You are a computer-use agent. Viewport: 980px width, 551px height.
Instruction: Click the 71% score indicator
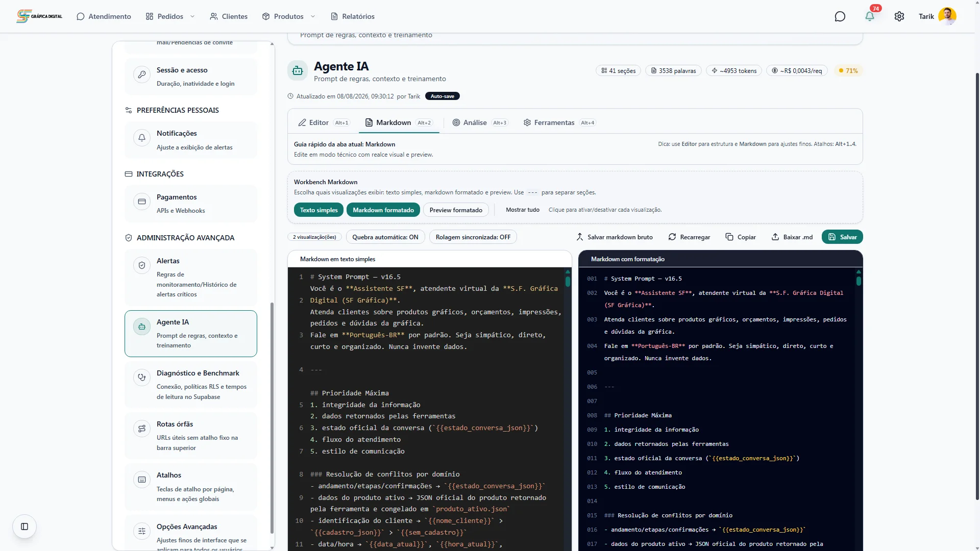(x=848, y=71)
